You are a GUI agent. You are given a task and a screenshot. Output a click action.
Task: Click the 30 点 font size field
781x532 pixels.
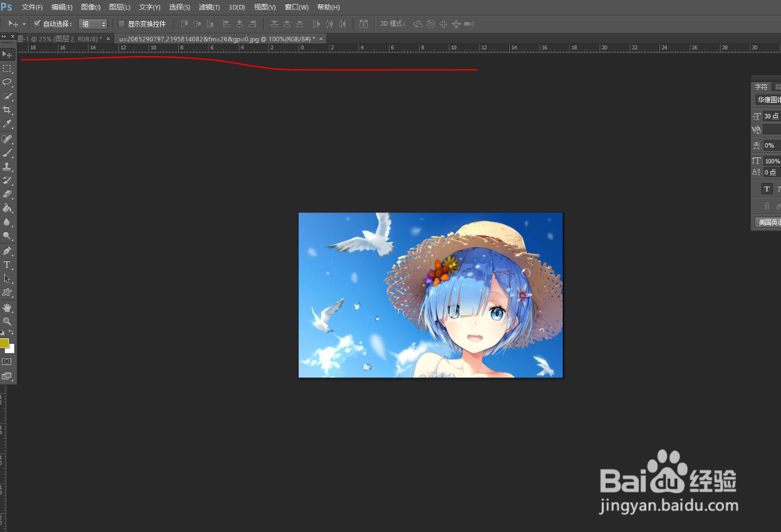pos(772,116)
